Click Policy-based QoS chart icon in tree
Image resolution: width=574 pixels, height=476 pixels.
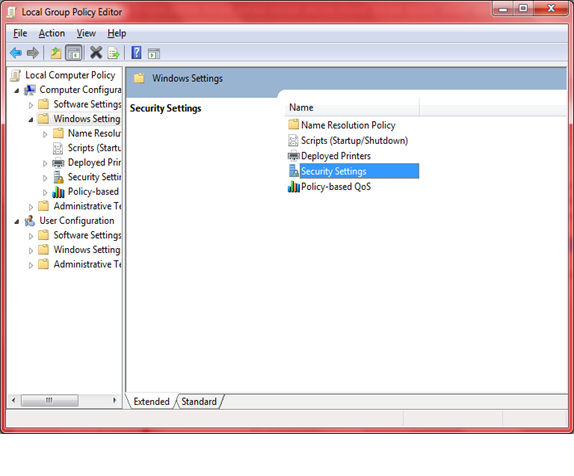(58, 192)
